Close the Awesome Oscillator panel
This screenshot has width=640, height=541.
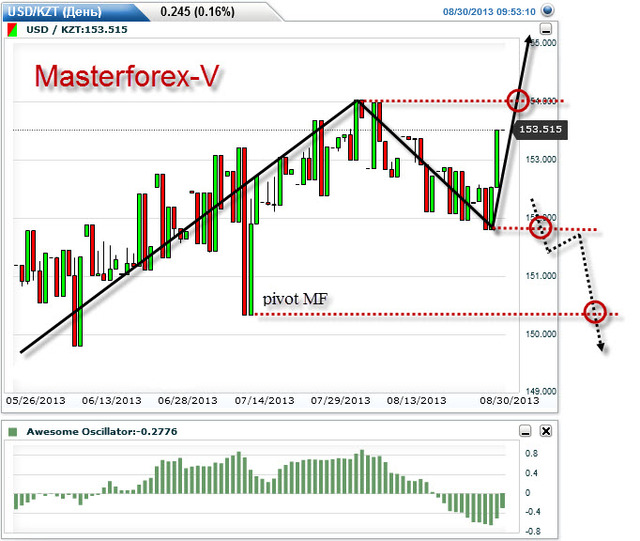tap(545, 431)
